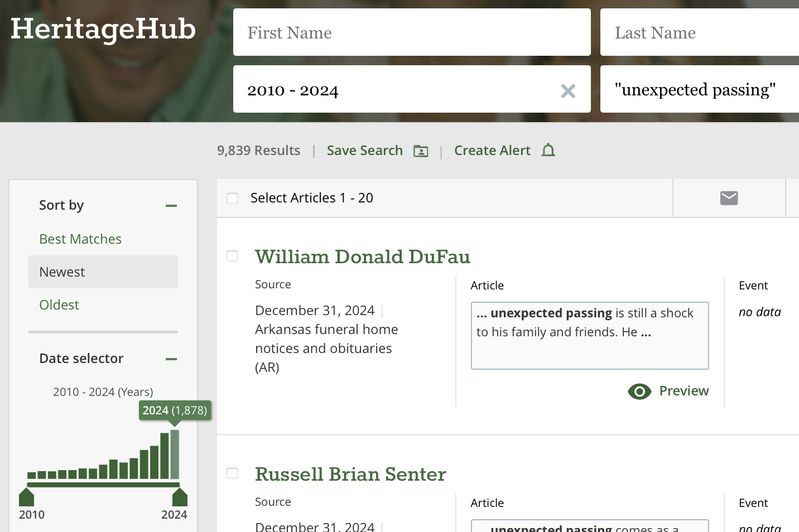The width and height of the screenshot is (799, 532).
Task: Open the Save Search link
Action: coord(365,151)
